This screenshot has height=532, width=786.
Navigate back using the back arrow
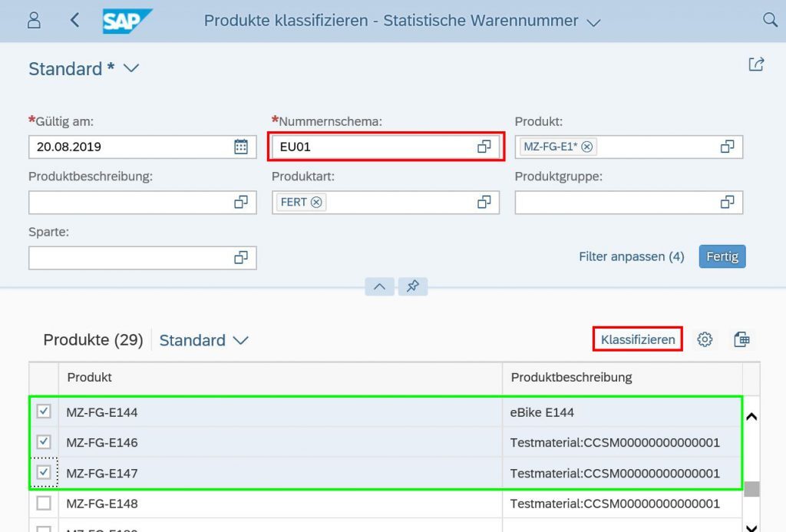pyautogui.click(x=74, y=20)
